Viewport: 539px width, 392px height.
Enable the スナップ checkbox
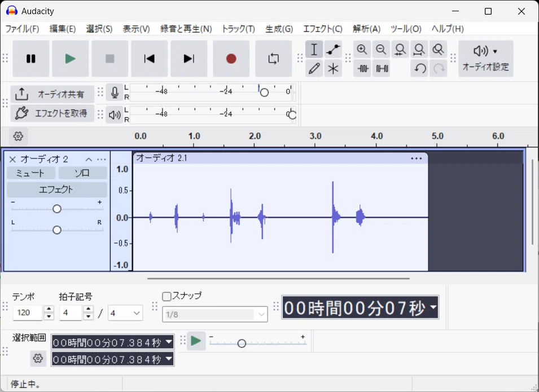[x=166, y=296]
